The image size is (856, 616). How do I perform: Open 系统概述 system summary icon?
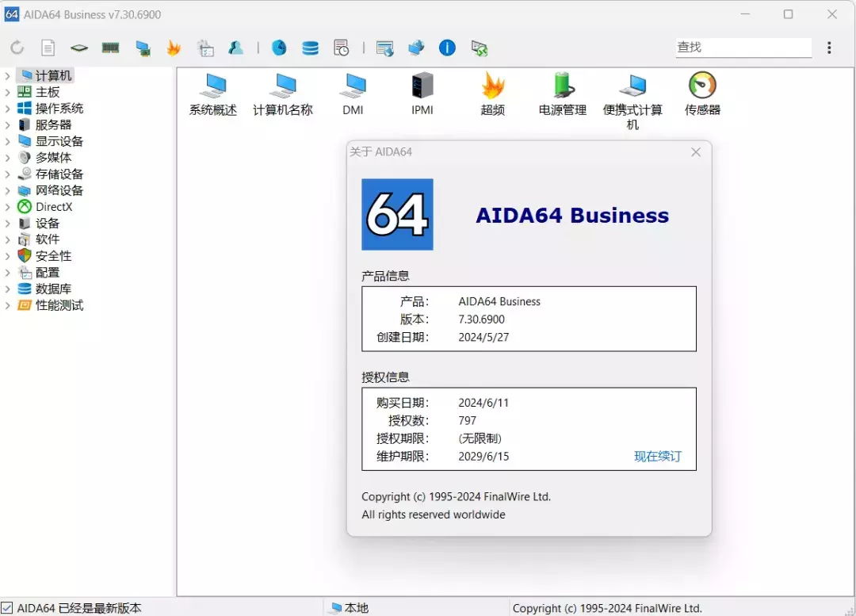tap(213, 94)
